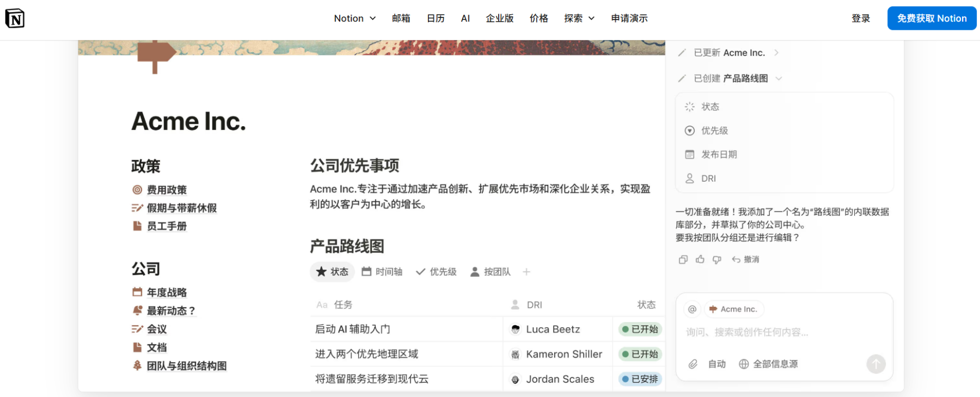Screen dimensions: 980x397
Task: Click the AI prompt input field
Action: click(x=784, y=332)
